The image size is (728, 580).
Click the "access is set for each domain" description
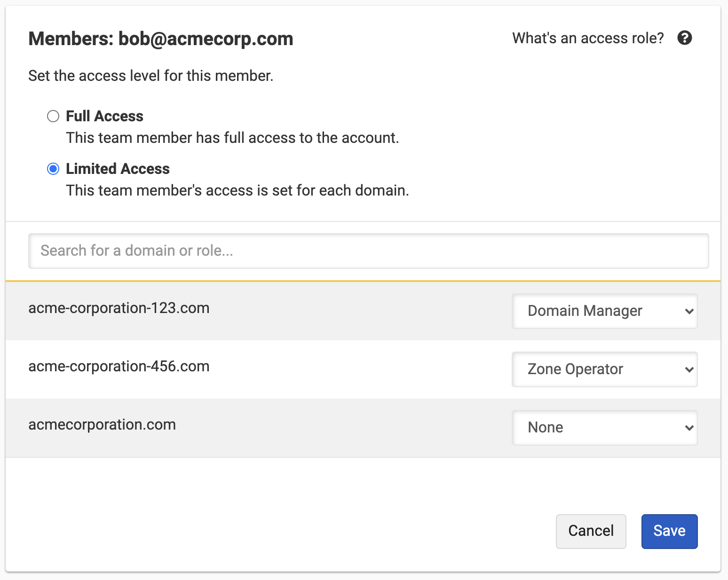pos(237,190)
